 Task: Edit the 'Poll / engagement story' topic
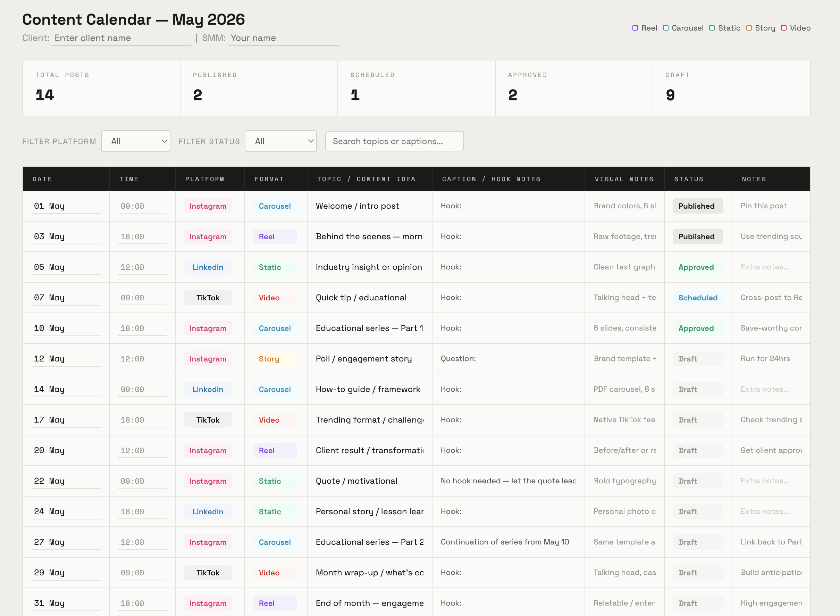369,359
